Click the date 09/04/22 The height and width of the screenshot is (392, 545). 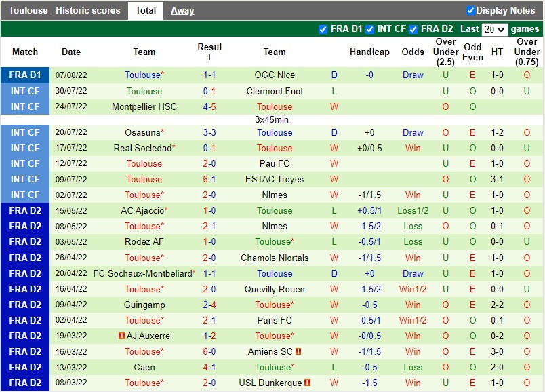(71, 305)
